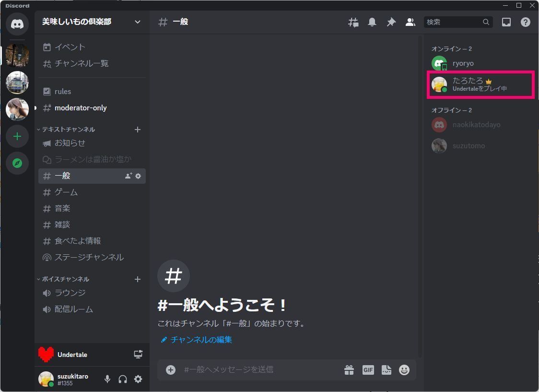Open the inbox icon
The width and height of the screenshot is (539, 392).
506,23
